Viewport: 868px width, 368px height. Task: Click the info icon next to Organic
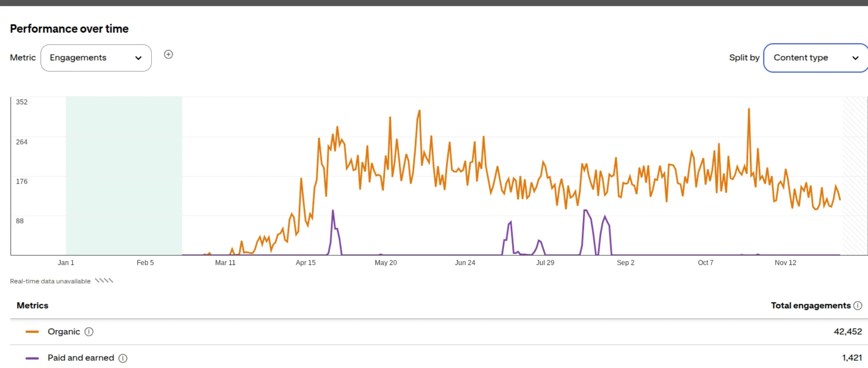[89, 332]
